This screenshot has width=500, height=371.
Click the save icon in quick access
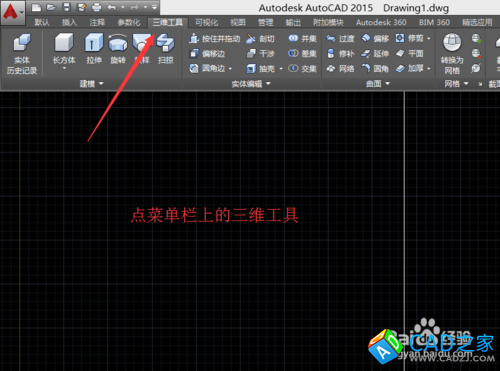point(67,7)
